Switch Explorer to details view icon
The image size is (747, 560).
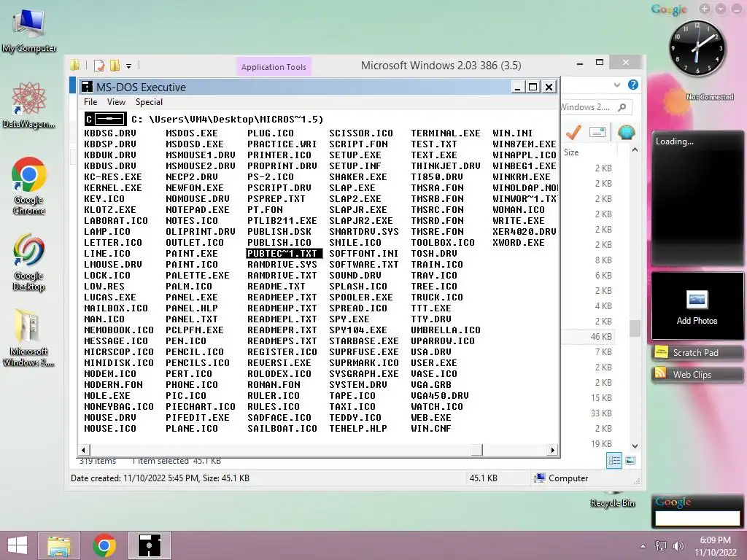coord(614,460)
